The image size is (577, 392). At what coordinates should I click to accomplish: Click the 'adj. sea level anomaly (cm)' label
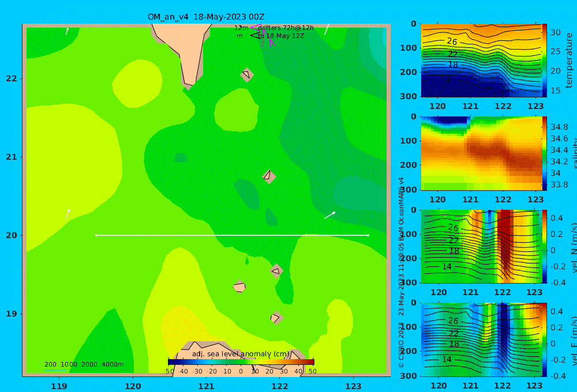coord(241,354)
